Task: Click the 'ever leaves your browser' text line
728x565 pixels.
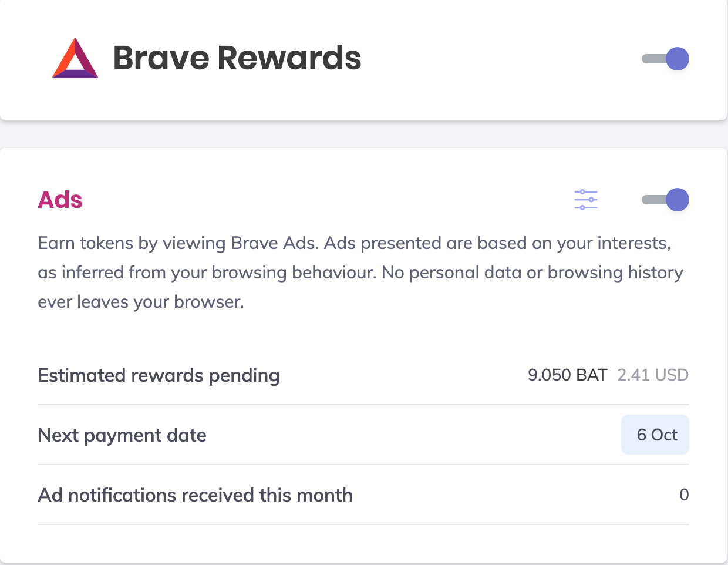Action: click(141, 302)
